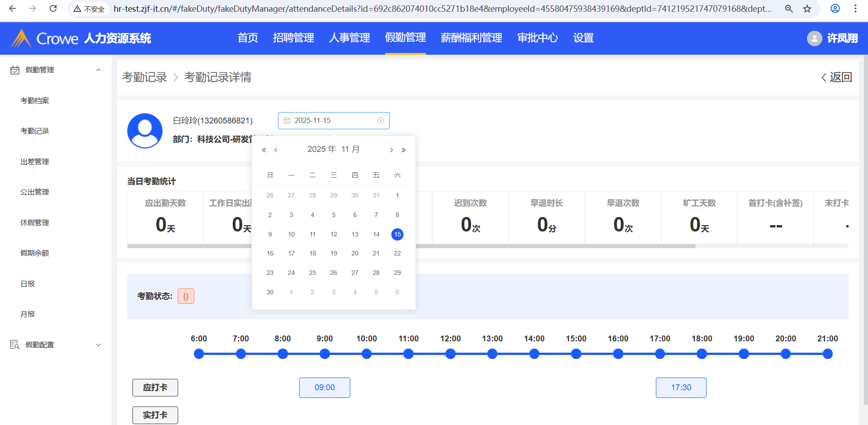Open the 2025-11-15 date picker field

(x=333, y=121)
